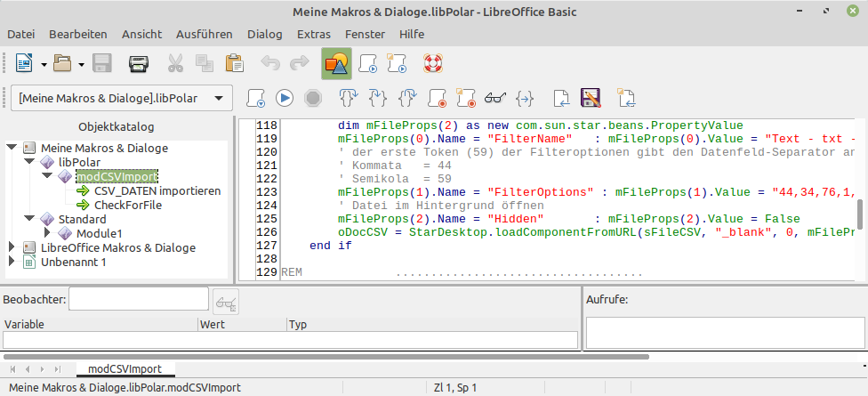Click Enable Watch glasses icon in toolbar
The image size is (868, 396).
[x=494, y=99]
